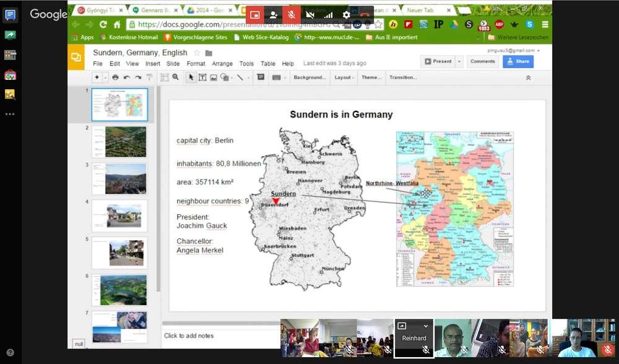Viewport: 619px width, 364px height.
Task: Expand Reinhard's tile options chevron
Action: click(x=426, y=326)
